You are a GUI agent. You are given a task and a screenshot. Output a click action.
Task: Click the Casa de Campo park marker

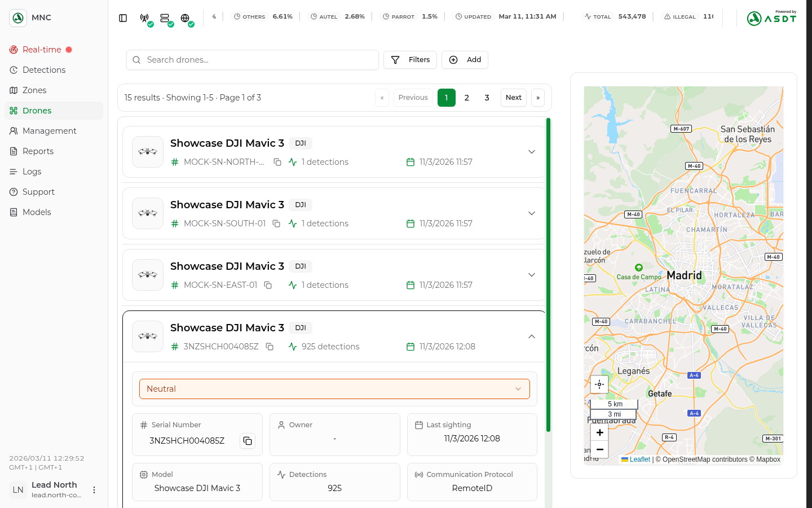(638, 268)
